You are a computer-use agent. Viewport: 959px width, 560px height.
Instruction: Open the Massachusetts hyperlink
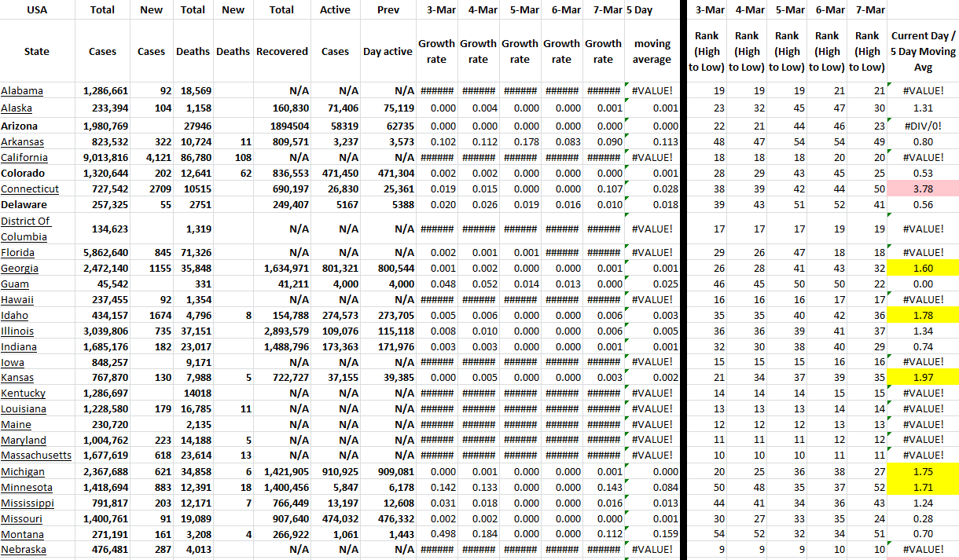(36, 456)
